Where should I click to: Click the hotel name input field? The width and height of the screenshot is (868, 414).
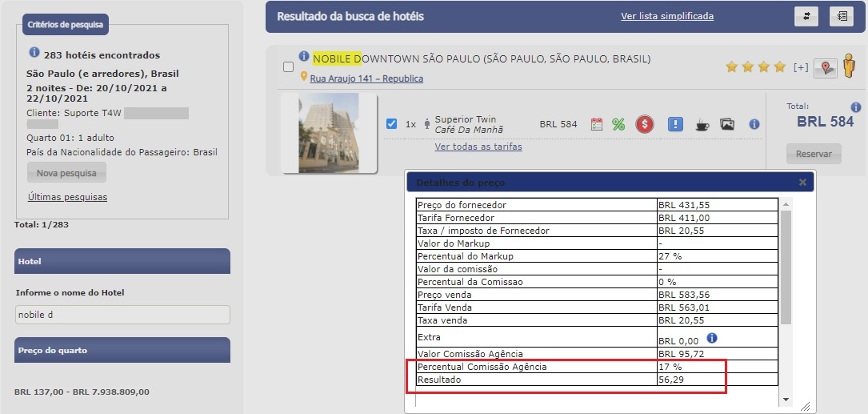(122, 315)
